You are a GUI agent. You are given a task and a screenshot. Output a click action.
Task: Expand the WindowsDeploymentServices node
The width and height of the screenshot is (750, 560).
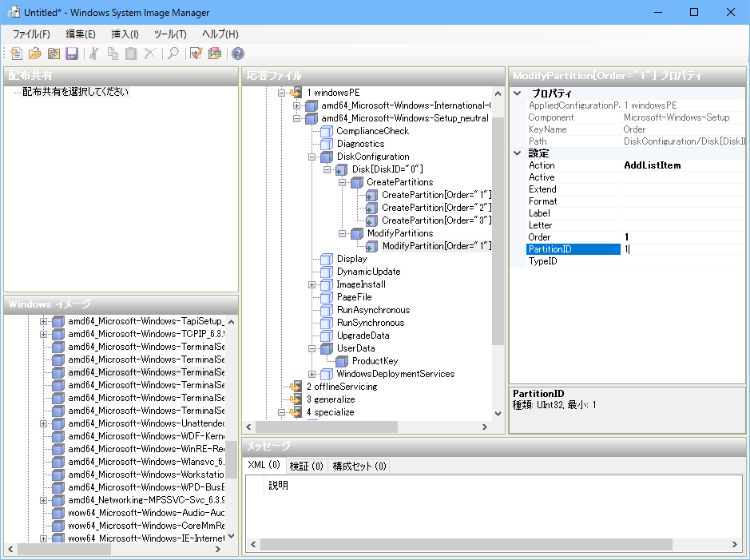pyautogui.click(x=312, y=374)
